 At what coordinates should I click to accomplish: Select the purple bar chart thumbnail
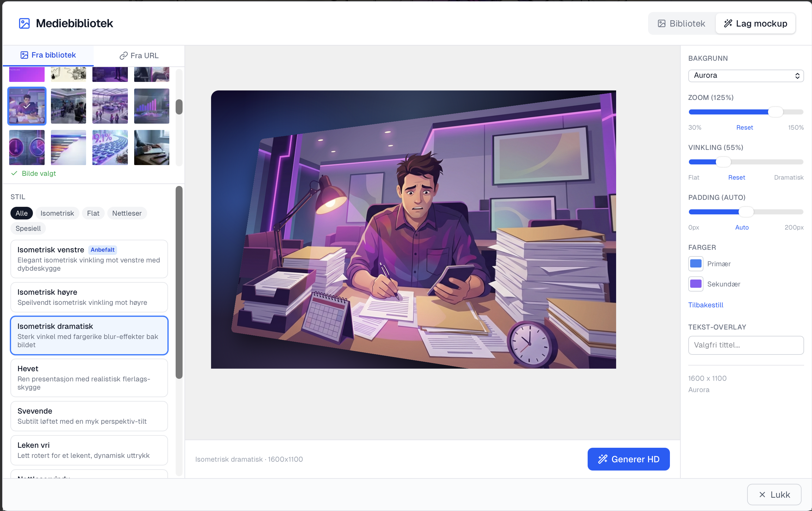point(152,106)
